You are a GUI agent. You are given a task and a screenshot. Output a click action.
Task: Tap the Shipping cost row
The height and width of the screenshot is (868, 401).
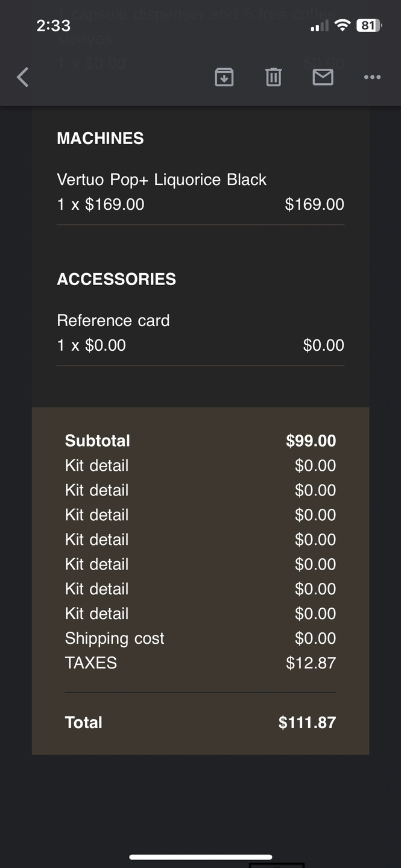pyautogui.click(x=200, y=638)
